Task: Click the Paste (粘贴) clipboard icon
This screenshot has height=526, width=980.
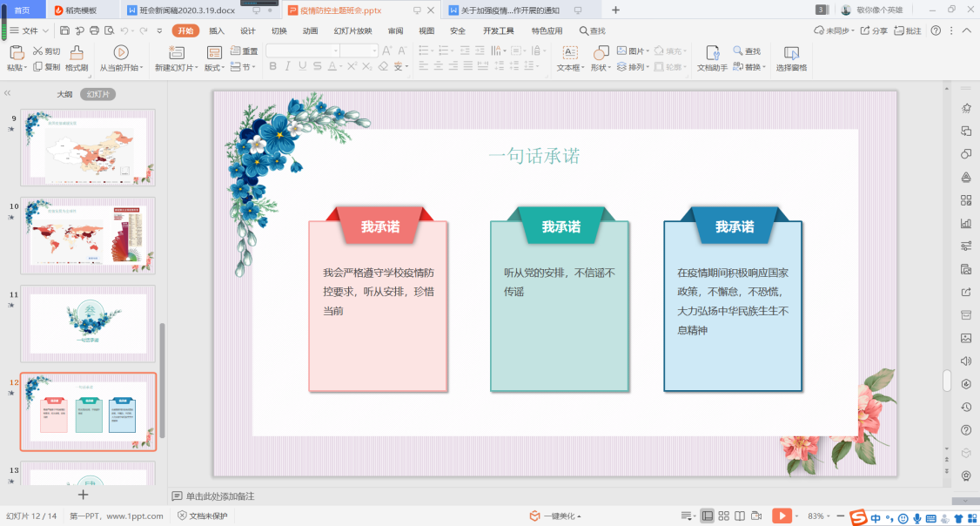Action: 16,52
